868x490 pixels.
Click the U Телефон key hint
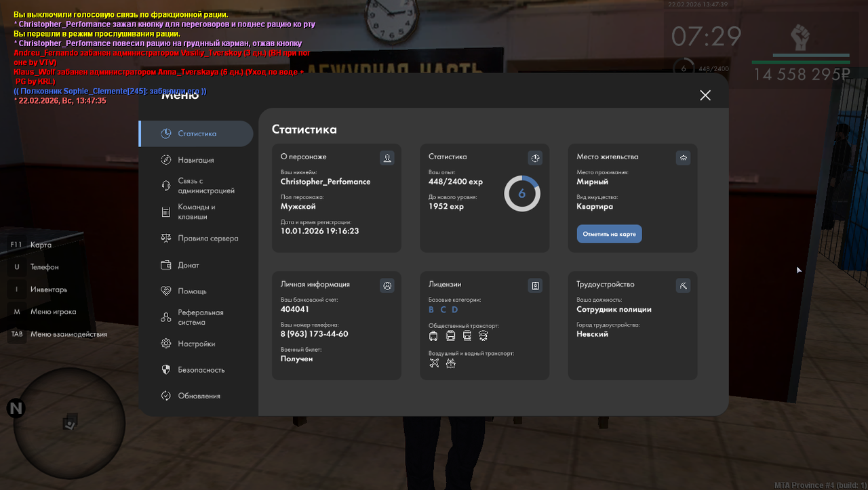34,267
